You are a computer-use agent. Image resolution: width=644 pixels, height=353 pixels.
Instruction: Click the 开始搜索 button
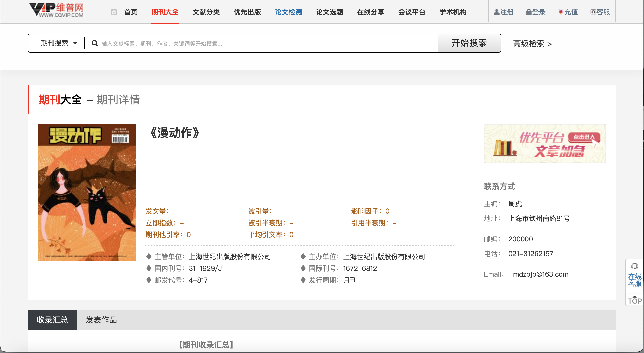coord(469,43)
